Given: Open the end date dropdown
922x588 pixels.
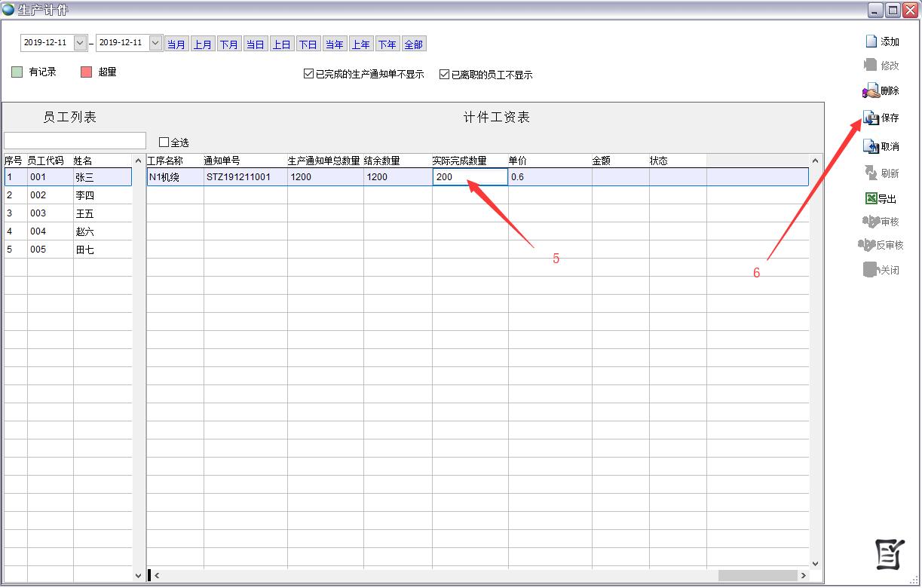Looking at the screenshot, I should (x=155, y=43).
